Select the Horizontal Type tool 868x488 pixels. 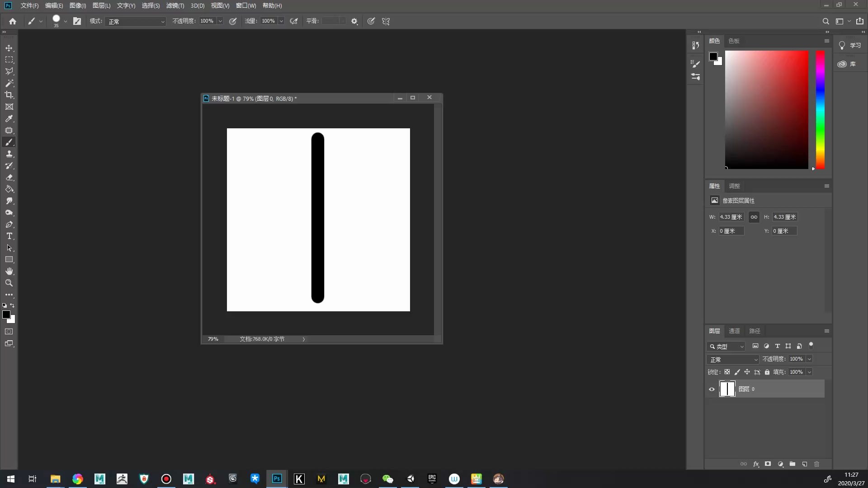(9, 236)
